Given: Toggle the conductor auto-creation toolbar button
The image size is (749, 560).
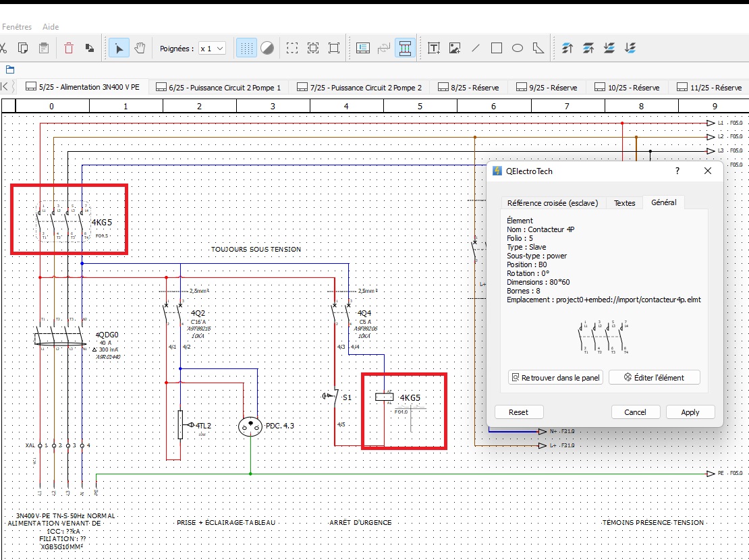Looking at the screenshot, I should (406, 49).
